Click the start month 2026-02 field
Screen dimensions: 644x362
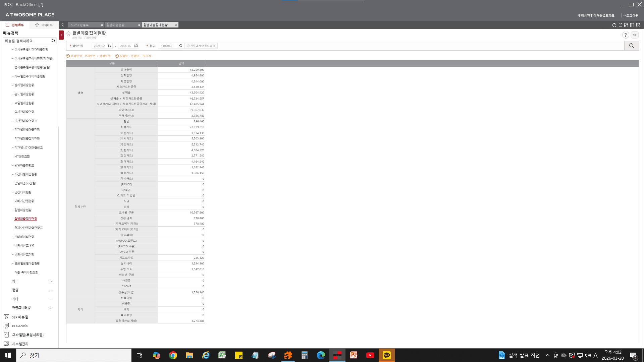pyautogui.click(x=99, y=46)
